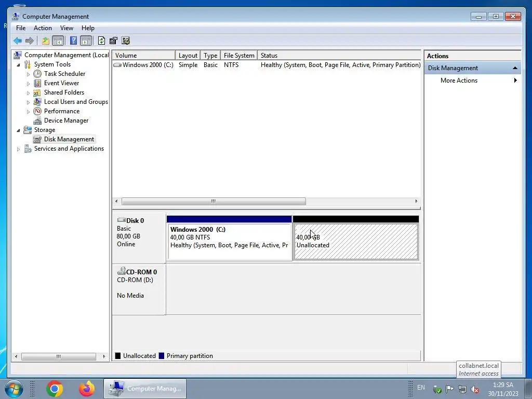
Task: Click Computer Management taskbar button
Action: tap(145, 389)
